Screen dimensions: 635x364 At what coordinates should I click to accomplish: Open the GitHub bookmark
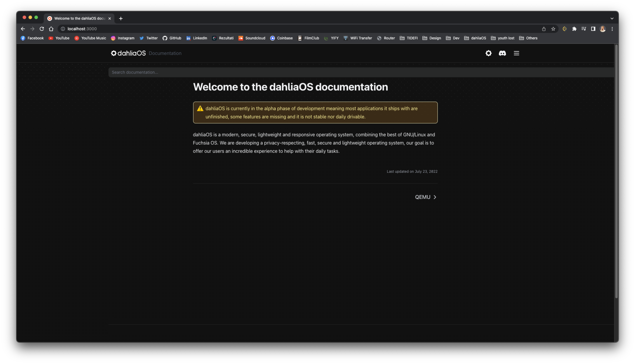pyautogui.click(x=172, y=38)
